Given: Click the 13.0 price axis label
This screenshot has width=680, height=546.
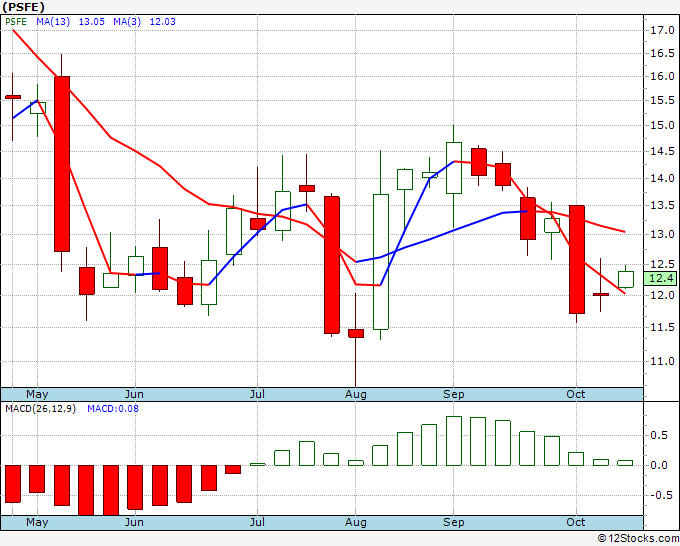Looking at the screenshot, I should (x=662, y=234).
